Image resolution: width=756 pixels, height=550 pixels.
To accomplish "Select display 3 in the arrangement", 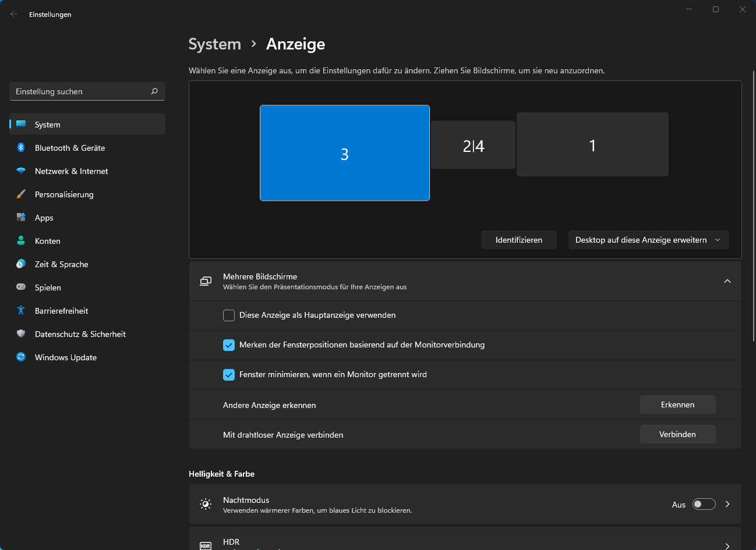I will (345, 153).
